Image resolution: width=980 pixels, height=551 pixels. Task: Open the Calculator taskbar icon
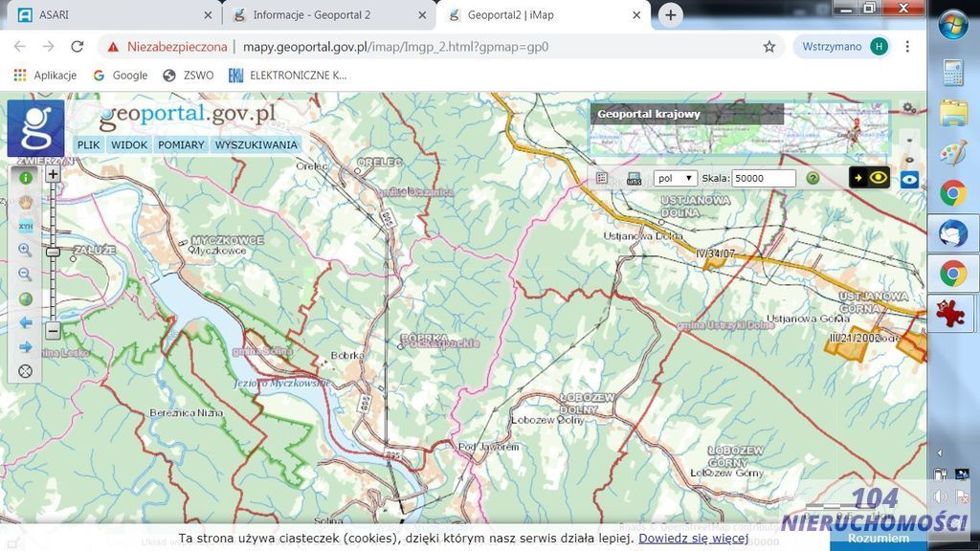coord(953,74)
